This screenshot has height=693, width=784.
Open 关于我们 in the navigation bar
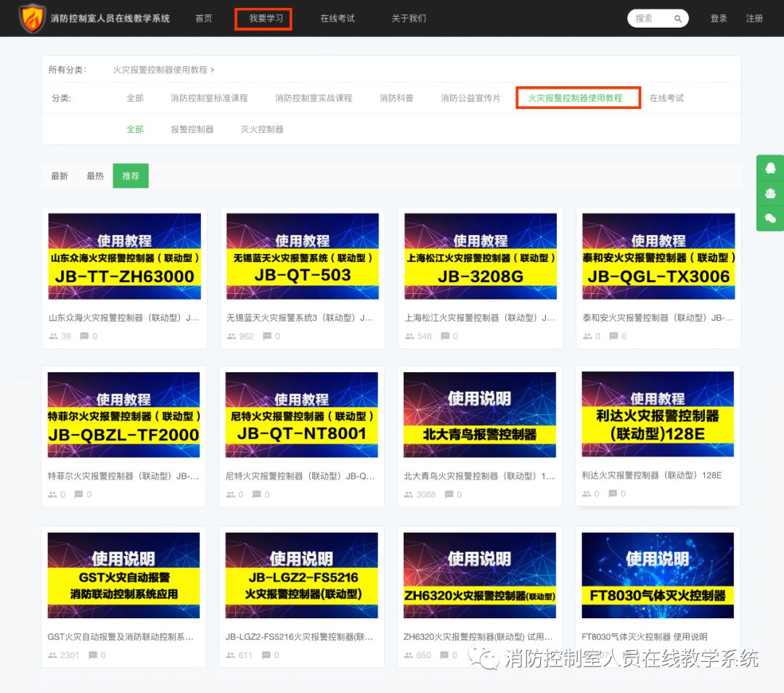click(409, 18)
